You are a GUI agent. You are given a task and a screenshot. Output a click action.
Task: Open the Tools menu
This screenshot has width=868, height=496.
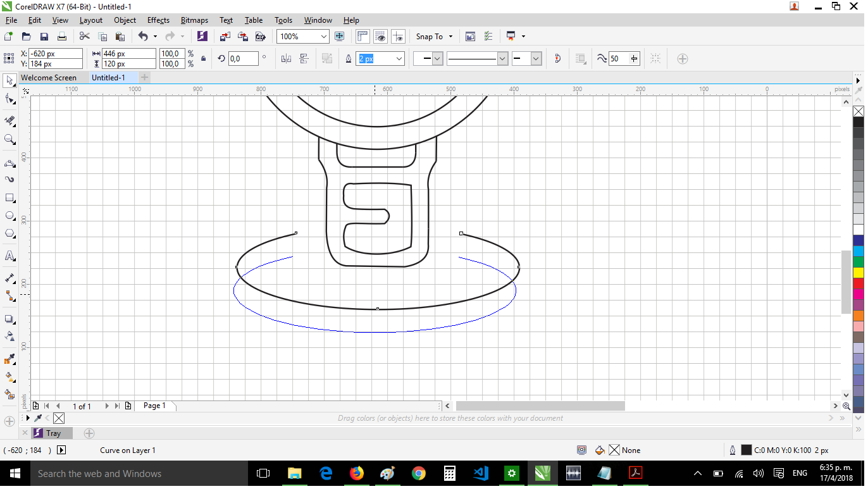(x=283, y=20)
